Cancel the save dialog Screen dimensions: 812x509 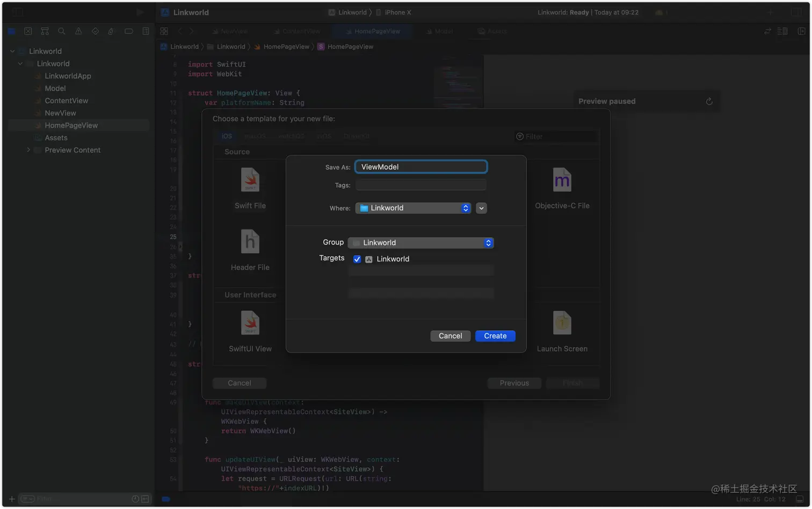(x=450, y=336)
